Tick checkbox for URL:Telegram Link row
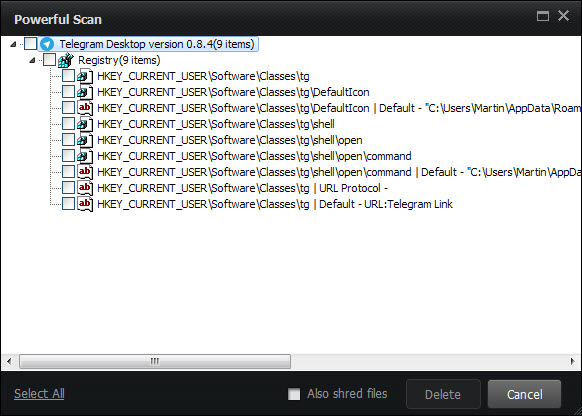The image size is (582, 416). [68, 204]
